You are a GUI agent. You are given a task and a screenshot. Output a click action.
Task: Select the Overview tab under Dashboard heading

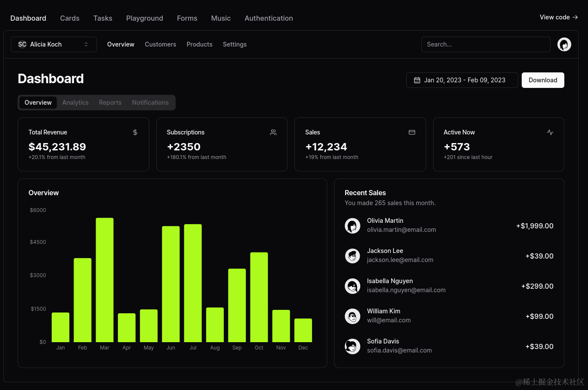(38, 103)
